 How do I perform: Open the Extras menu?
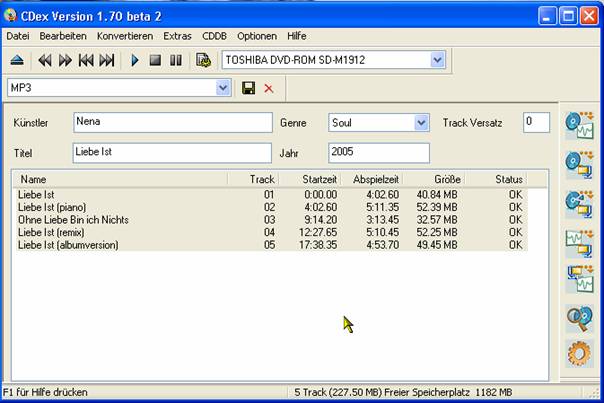[x=177, y=36]
